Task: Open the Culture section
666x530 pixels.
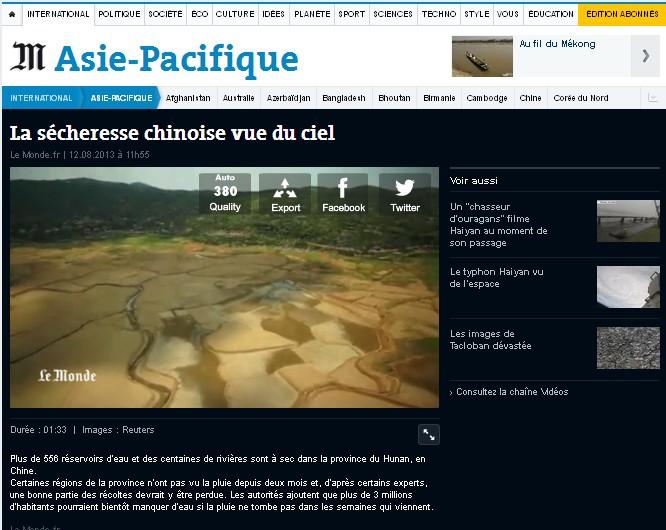Action: point(235,14)
